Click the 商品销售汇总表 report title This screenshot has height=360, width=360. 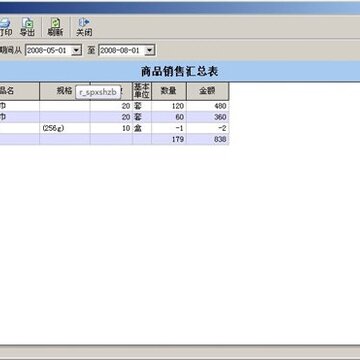[179, 72]
